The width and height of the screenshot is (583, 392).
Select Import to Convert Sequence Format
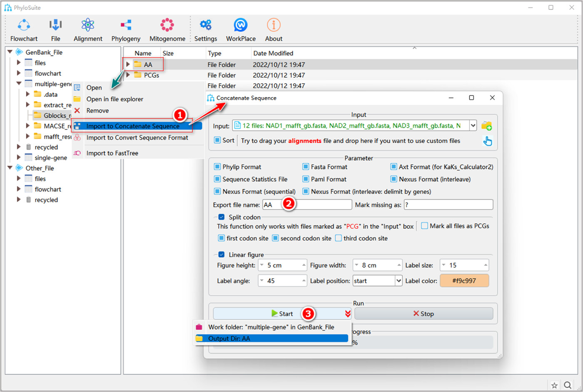pyautogui.click(x=137, y=137)
